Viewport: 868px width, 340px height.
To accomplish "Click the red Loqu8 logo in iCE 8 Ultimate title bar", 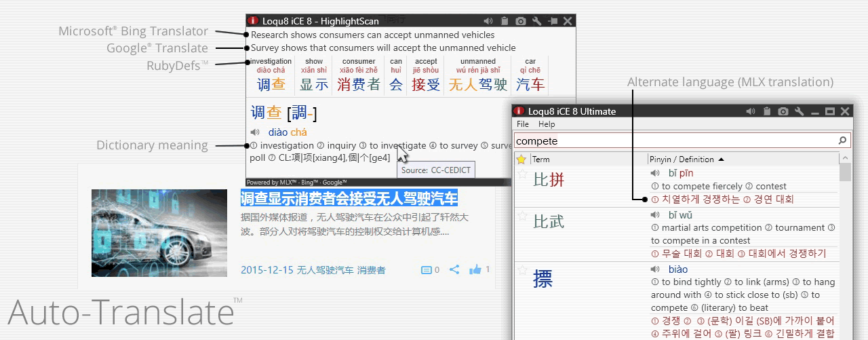I will tap(519, 111).
